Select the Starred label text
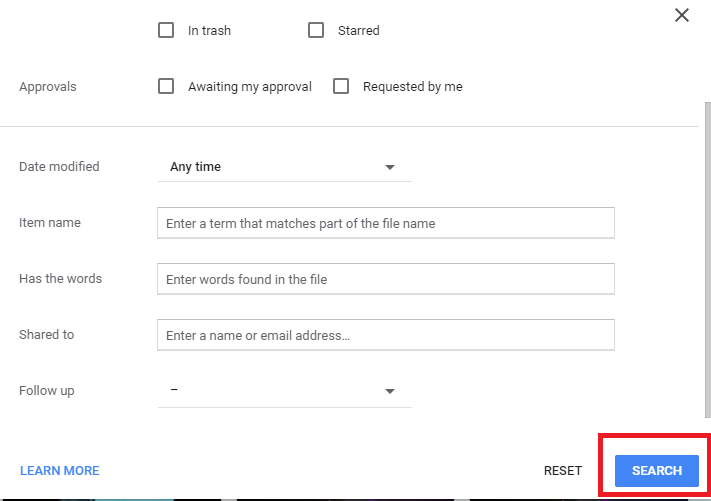 pyautogui.click(x=359, y=30)
